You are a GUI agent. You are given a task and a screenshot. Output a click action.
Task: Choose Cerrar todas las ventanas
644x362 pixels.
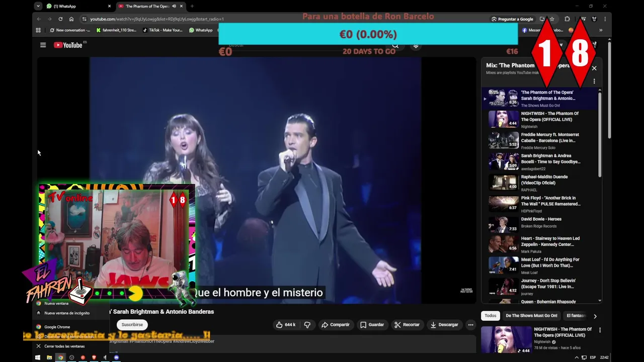tap(64, 346)
